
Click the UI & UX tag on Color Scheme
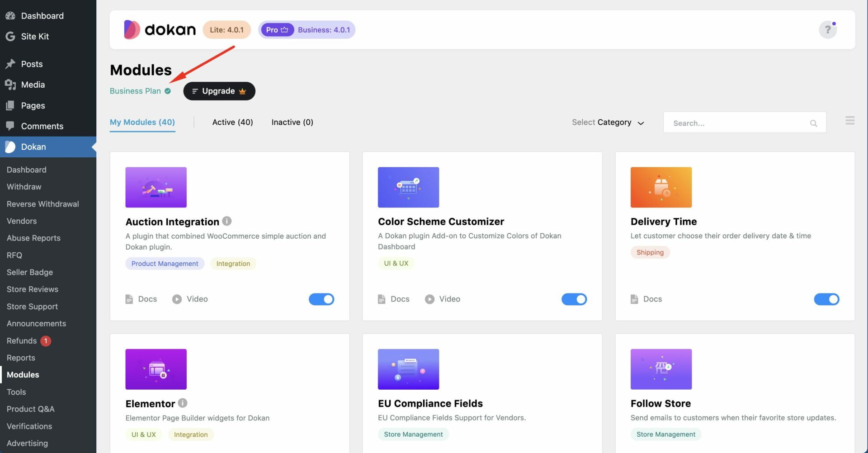click(x=396, y=263)
